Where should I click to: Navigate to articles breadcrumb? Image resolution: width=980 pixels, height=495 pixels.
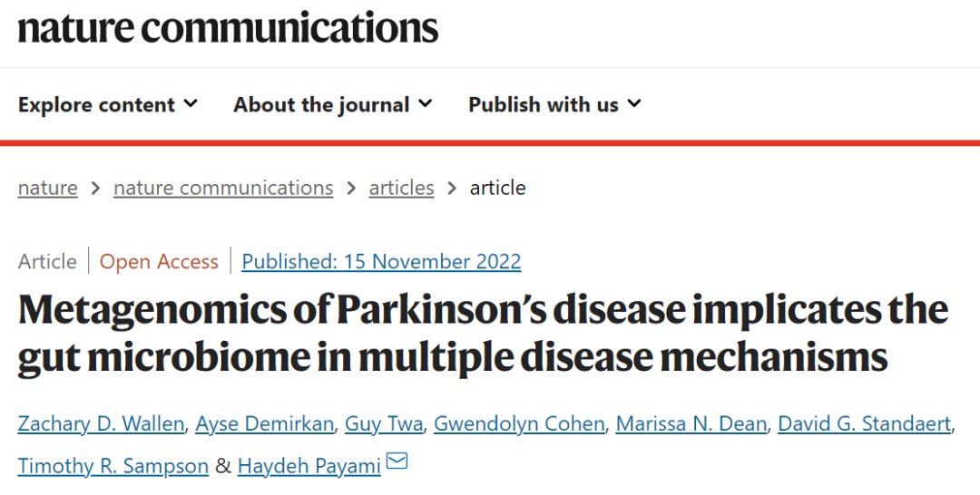pos(401,188)
